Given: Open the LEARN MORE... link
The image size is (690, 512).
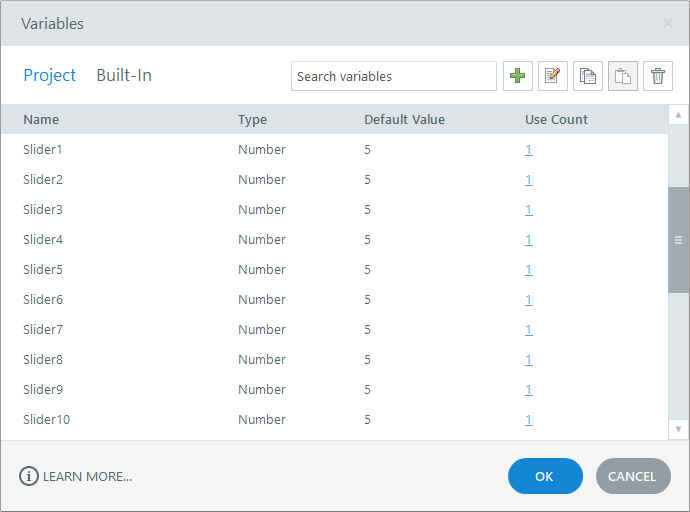Looking at the screenshot, I should [87, 477].
